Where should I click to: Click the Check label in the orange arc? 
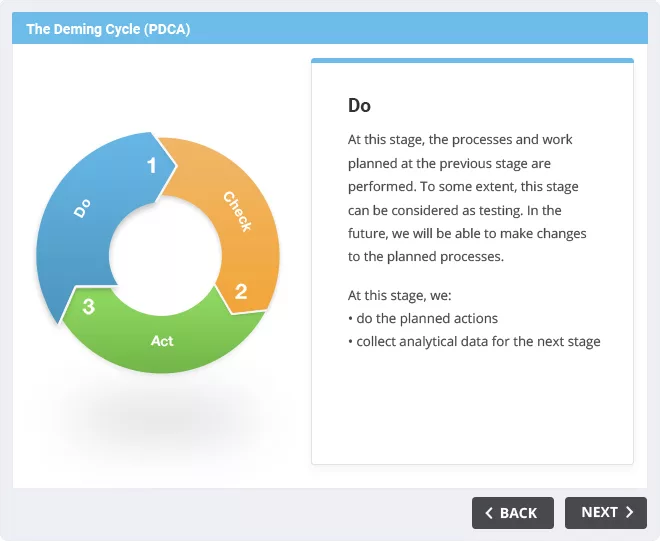coord(238,211)
